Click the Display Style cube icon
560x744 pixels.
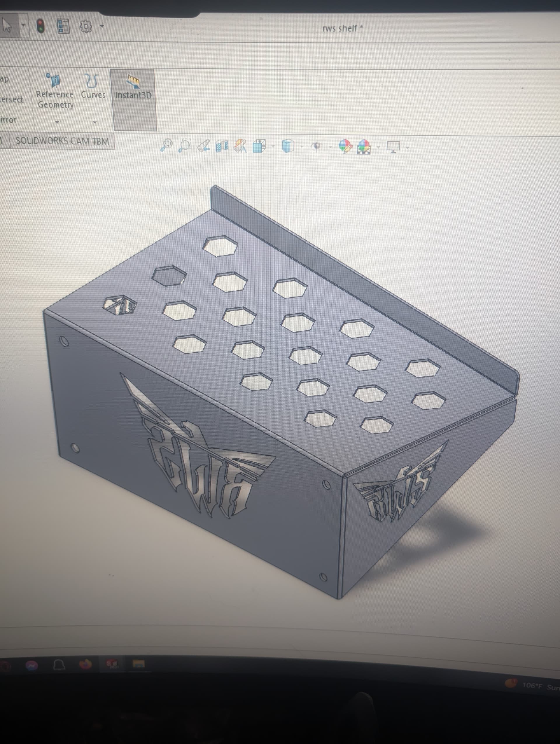[x=288, y=146]
